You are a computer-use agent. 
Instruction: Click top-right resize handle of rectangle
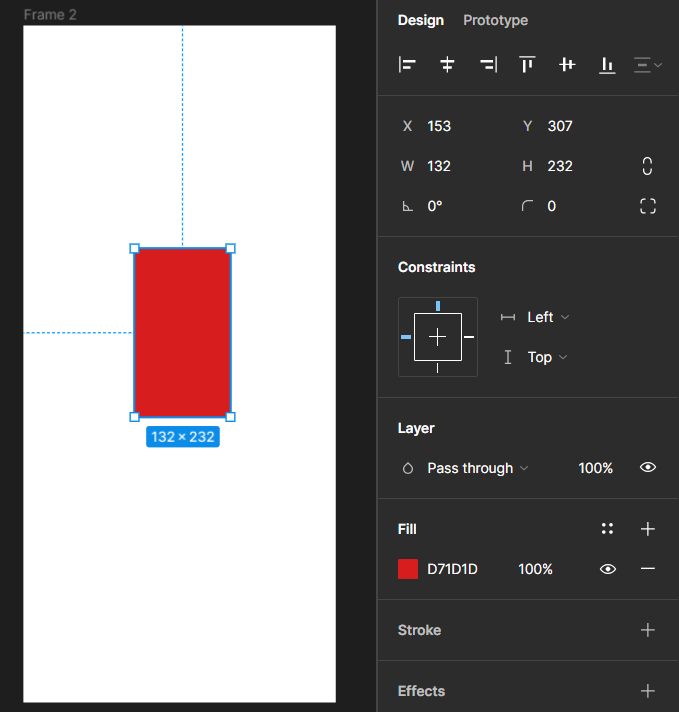[230, 248]
